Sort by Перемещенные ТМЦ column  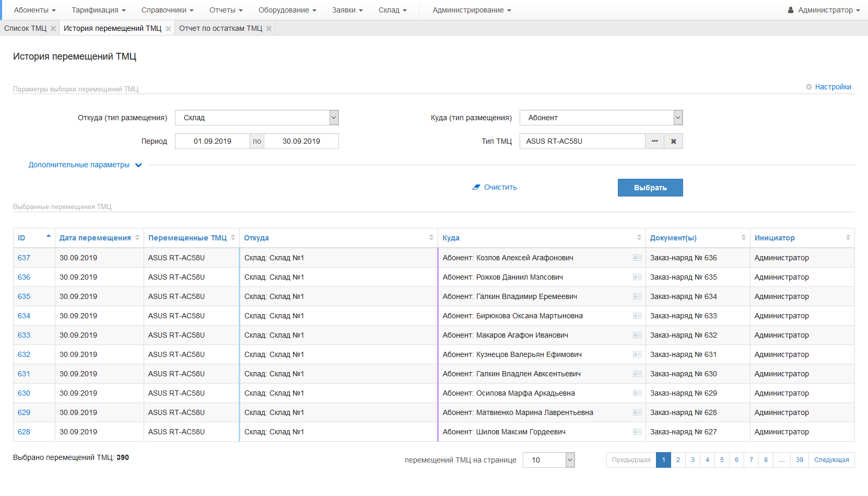192,238
